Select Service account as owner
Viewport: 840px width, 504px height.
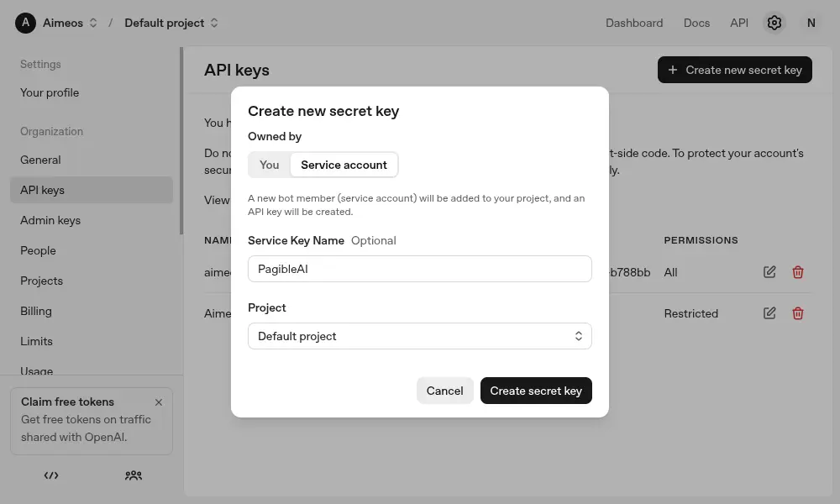pos(344,165)
